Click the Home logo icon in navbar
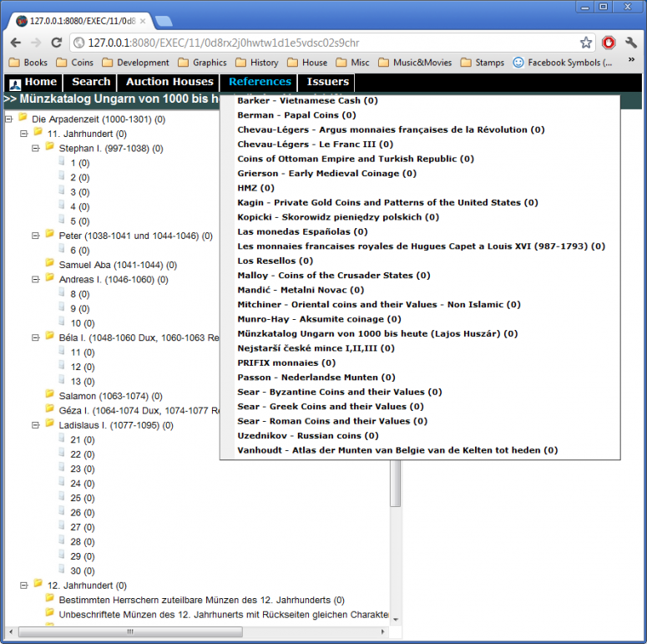 coord(15,84)
